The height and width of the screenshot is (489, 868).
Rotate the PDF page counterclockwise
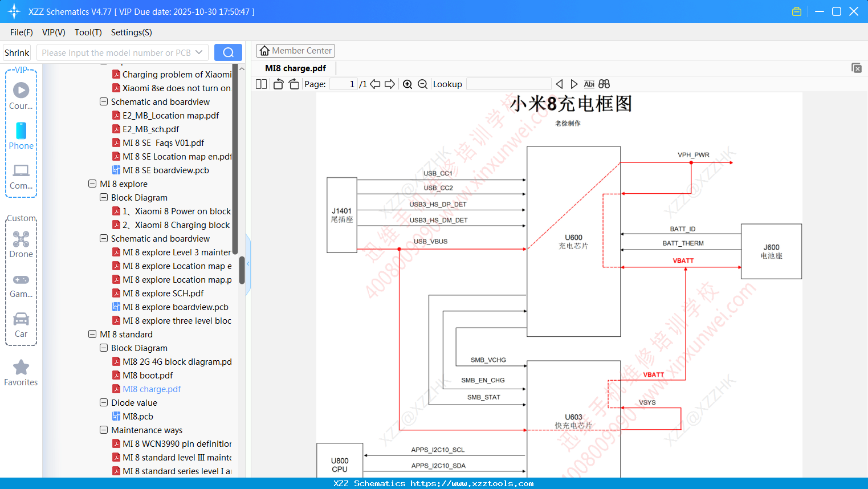tap(278, 84)
